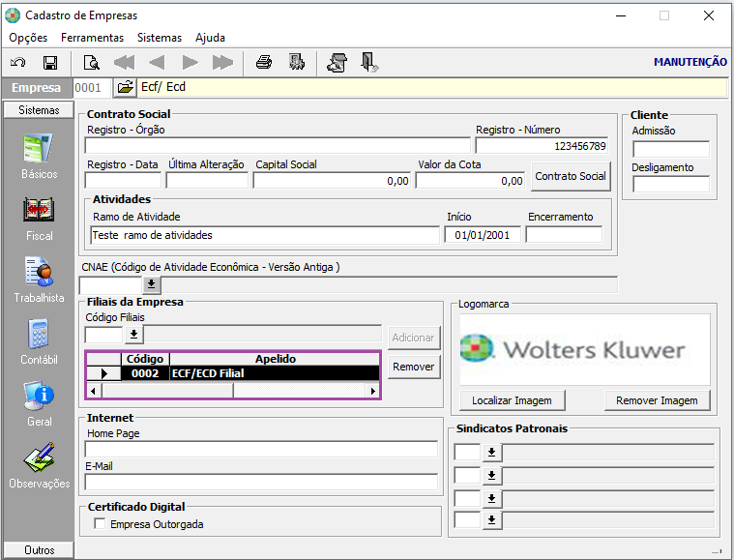
Task: Save the record with diskette icon
Action: (50, 62)
